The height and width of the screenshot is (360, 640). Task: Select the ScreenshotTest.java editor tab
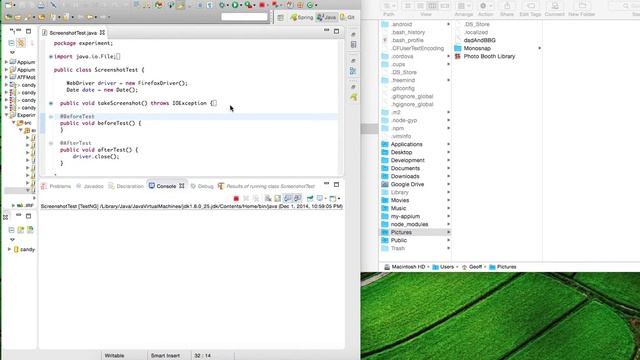coord(73,33)
